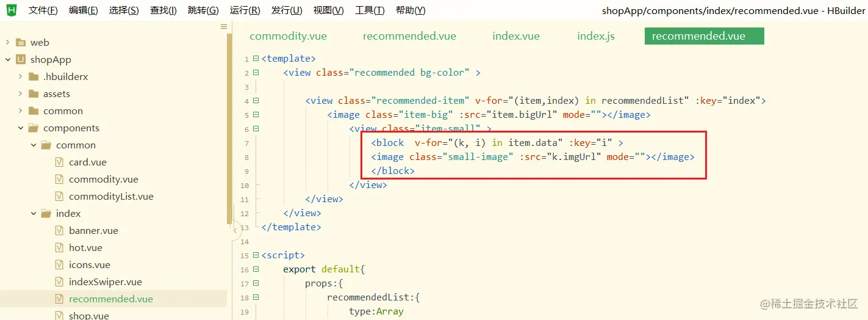Click the hot.vue file icon
This screenshot has height=320, width=868.
coord(59,247)
